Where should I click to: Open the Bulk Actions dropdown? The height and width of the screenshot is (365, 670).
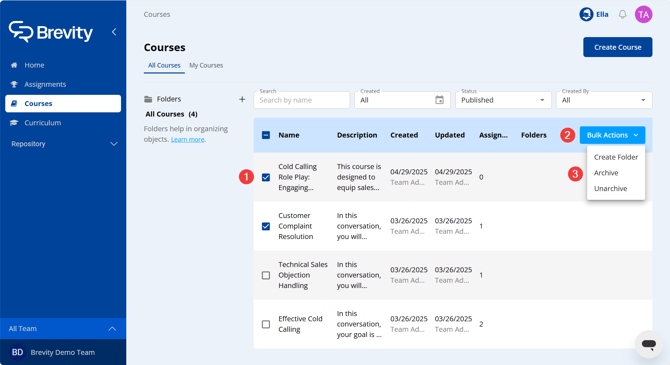point(612,135)
